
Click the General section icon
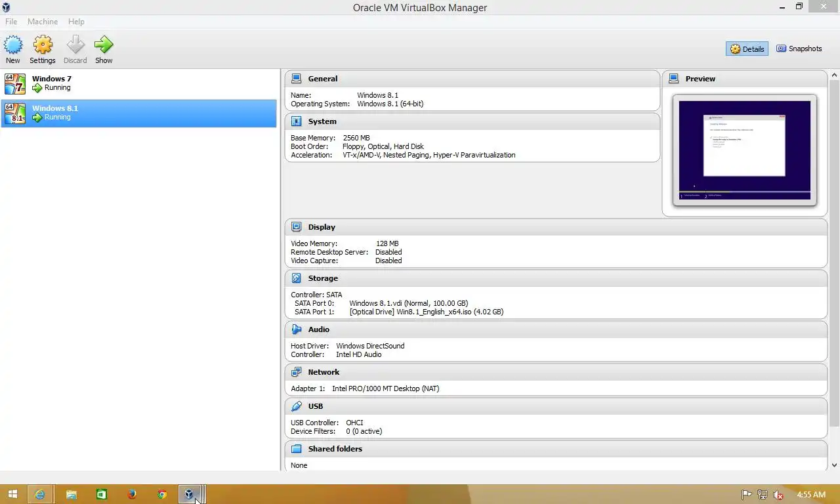297,79
